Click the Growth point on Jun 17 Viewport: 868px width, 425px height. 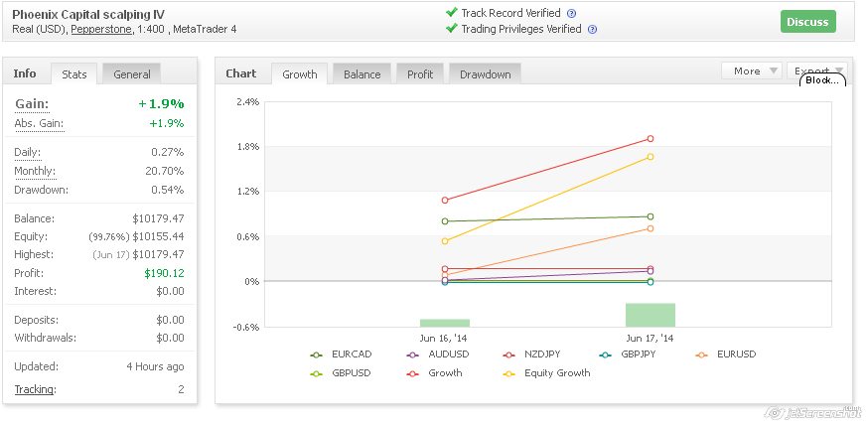coord(651,139)
